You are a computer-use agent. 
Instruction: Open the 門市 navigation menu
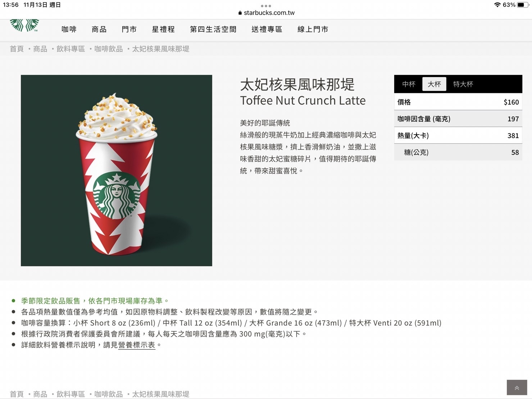pos(129,29)
